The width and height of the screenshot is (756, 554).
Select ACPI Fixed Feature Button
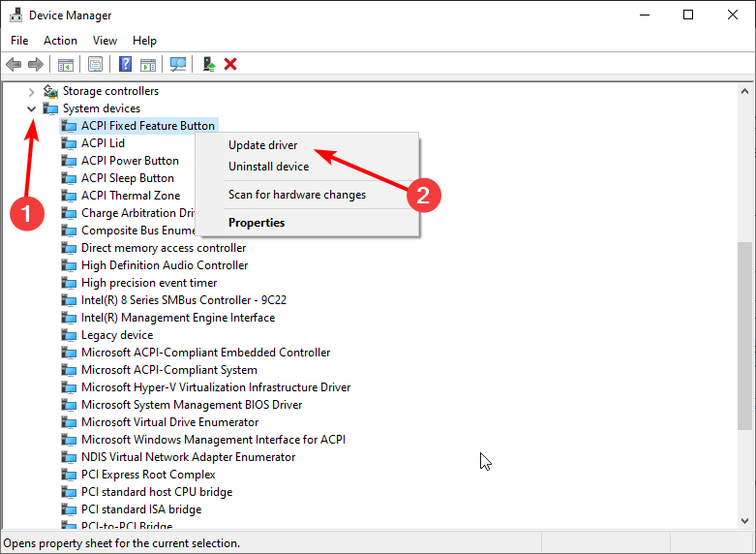click(147, 126)
